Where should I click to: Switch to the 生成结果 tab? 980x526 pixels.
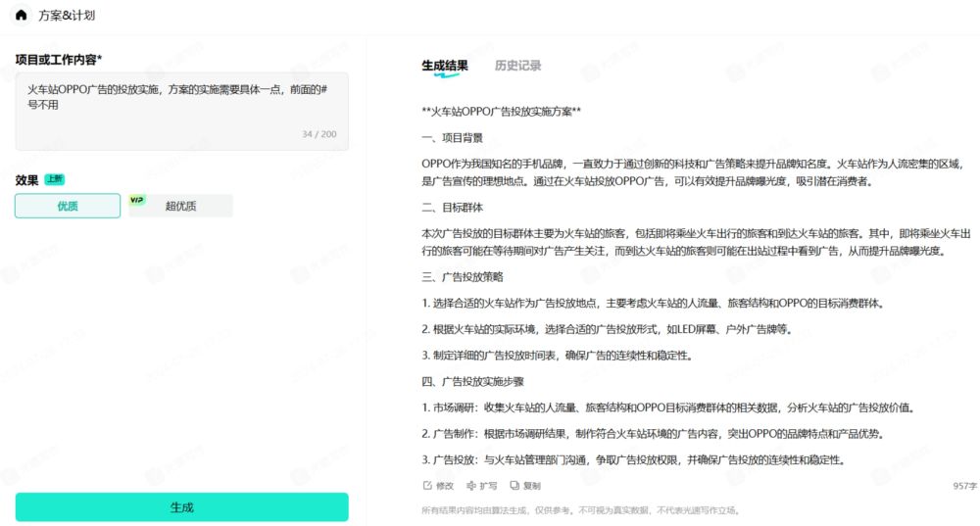[x=444, y=66]
